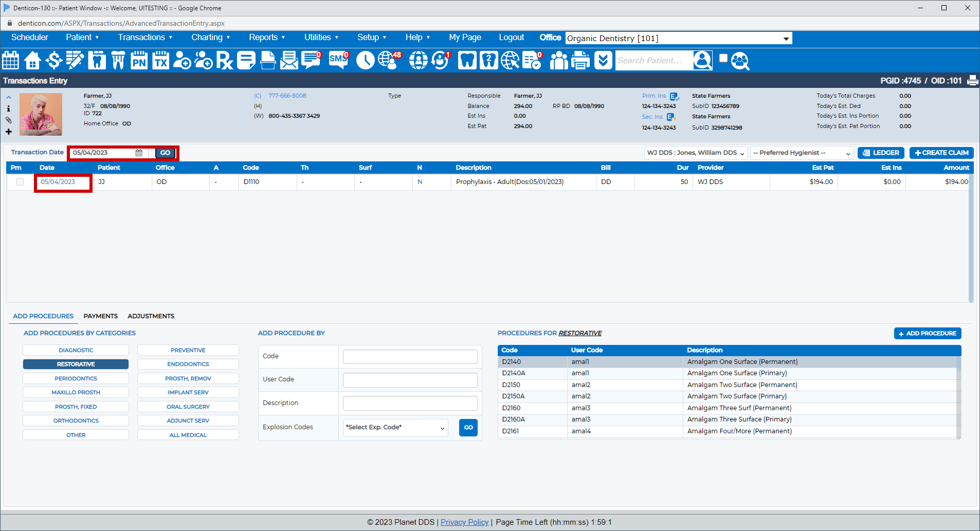Check the D1110 transaction row checkbox
Screen dimensions: 980x531
(20, 182)
